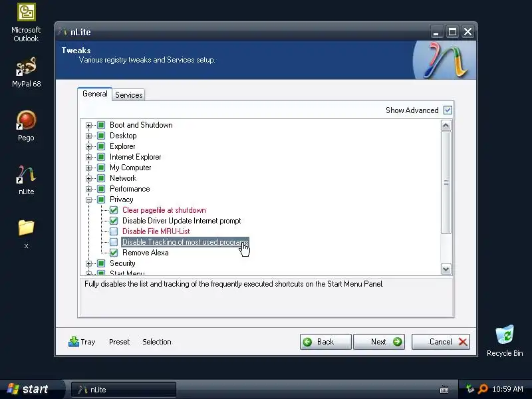Select the Network tree item label

point(123,178)
